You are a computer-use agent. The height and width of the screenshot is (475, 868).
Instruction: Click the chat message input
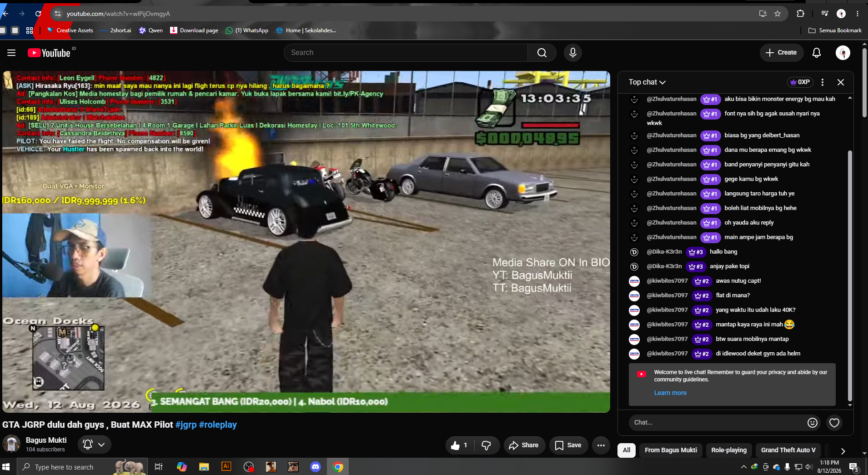pyautogui.click(x=716, y=423)
